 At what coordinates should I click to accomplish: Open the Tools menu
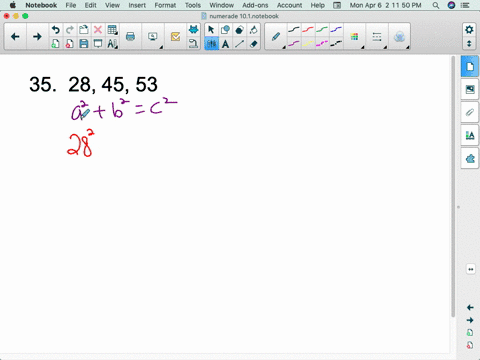point(193,5)
